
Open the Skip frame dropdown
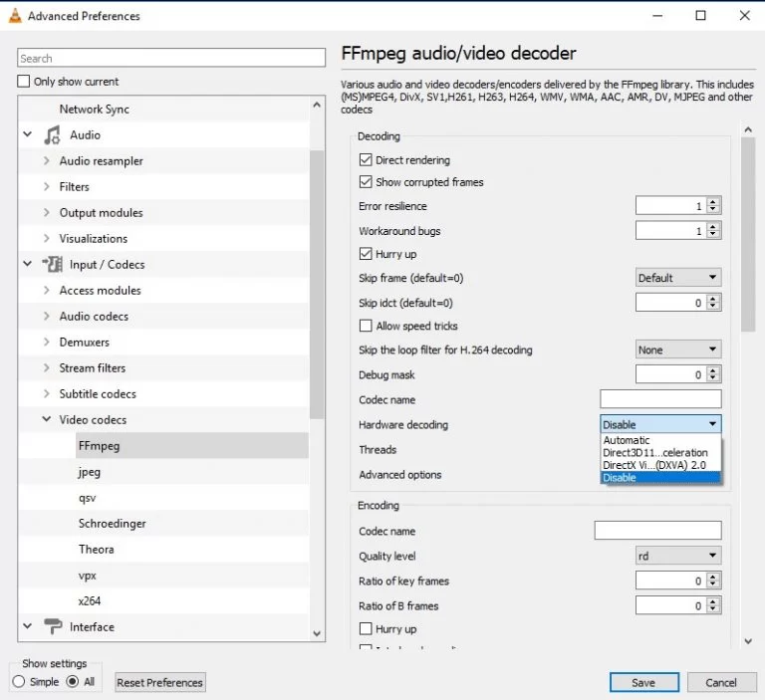coord(677,278)
